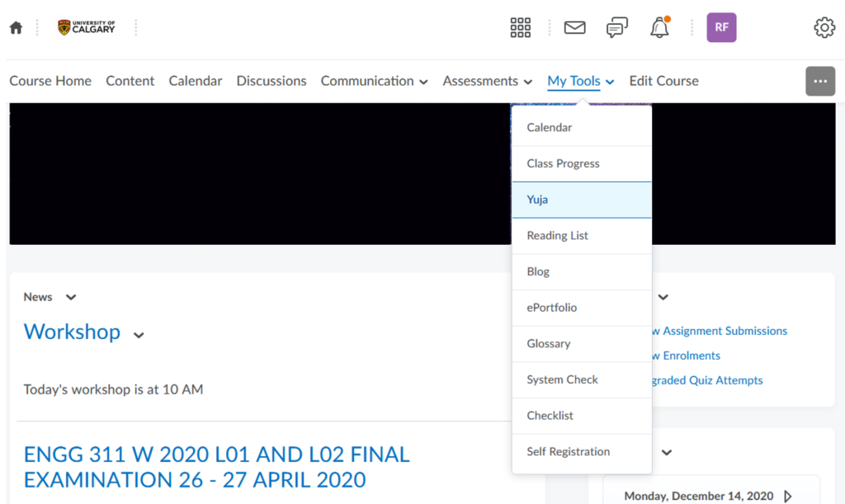
Task: Open the Workshop news item
Action: (72, 332)
